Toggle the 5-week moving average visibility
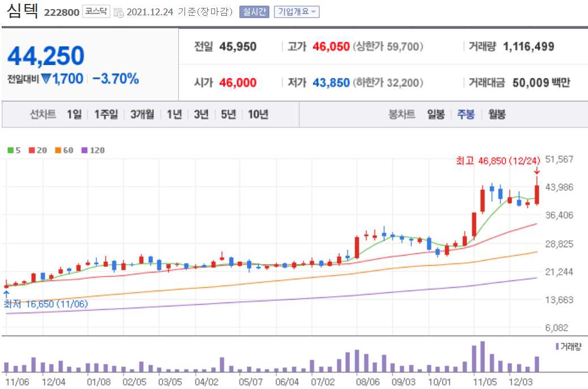Screen dimensions: 588x389 coord(14,150)
